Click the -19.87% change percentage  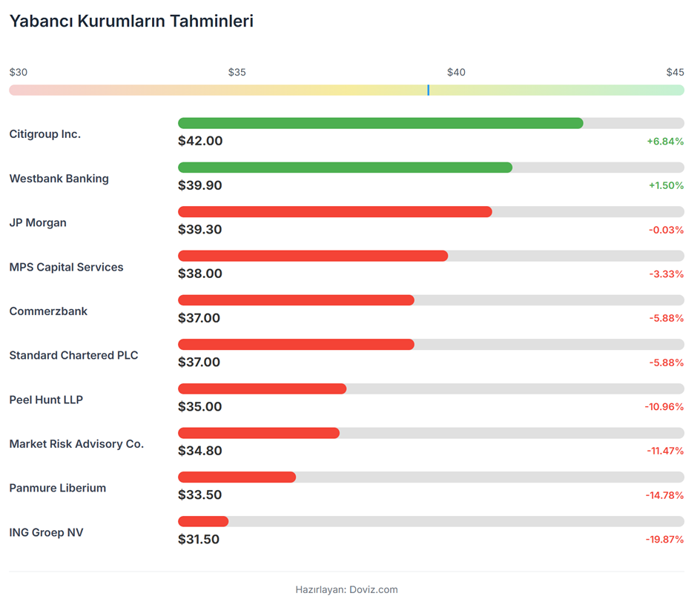(664, 539)
